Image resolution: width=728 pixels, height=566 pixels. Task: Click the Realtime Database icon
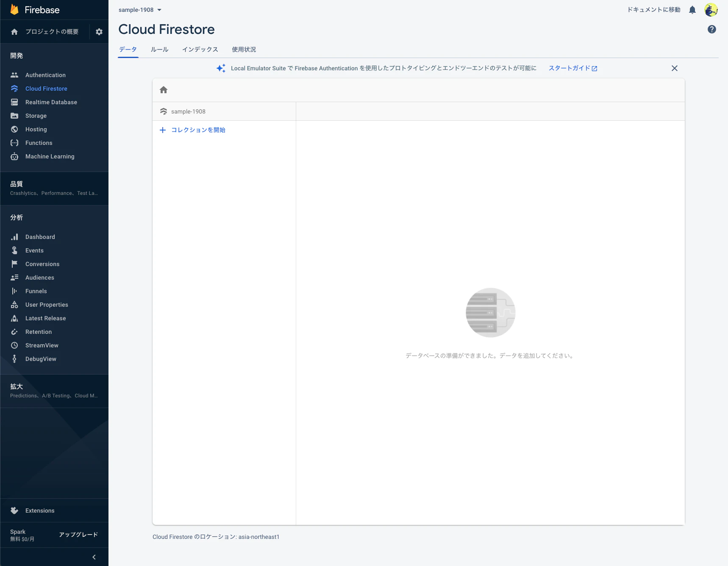(x=14, y=102)
